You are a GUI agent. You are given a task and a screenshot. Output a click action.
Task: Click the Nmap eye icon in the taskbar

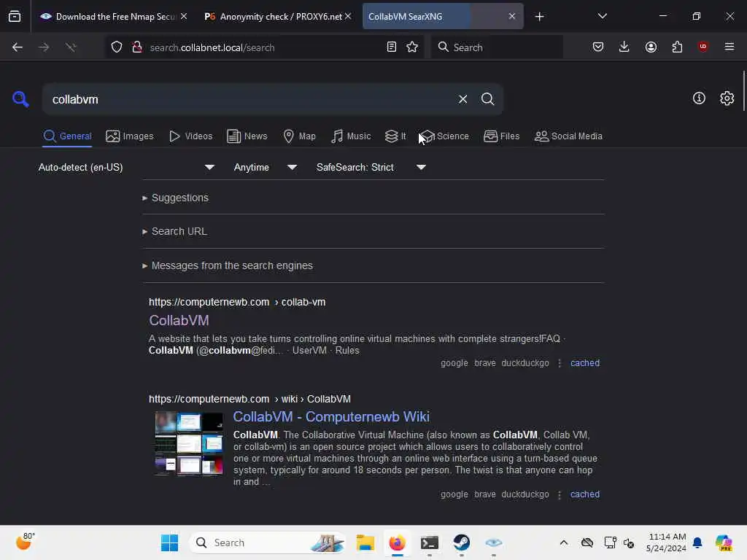494,542
